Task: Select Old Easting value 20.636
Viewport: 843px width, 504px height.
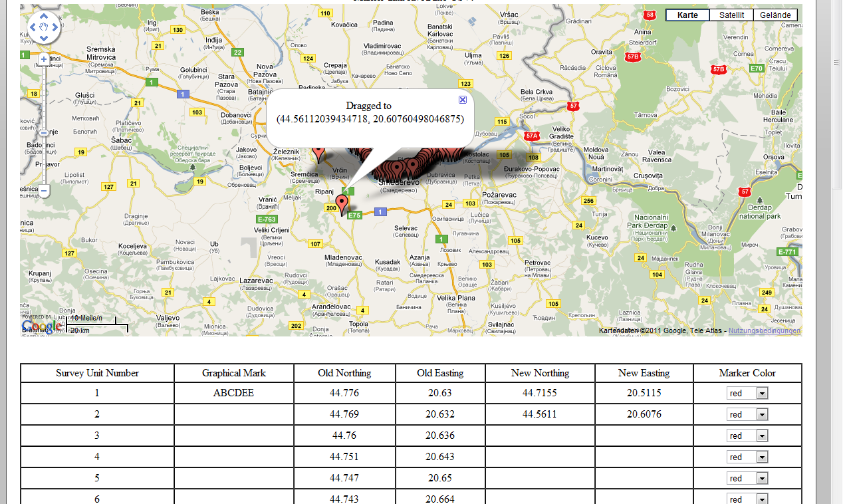Action: 440,436
